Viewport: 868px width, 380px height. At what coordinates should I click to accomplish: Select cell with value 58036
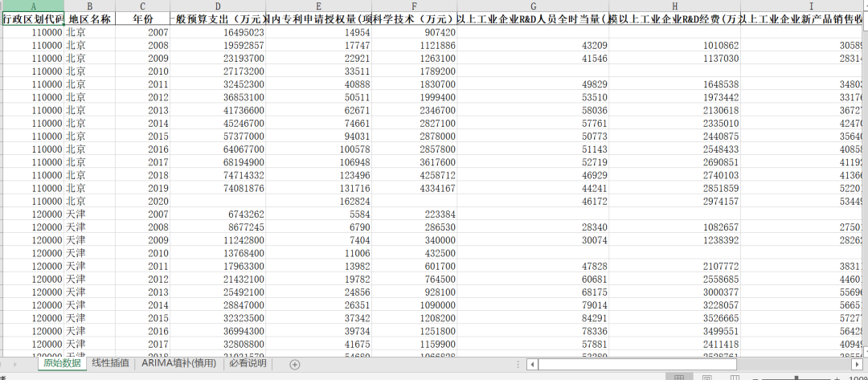pyautogui.click(x=533, y=110)
